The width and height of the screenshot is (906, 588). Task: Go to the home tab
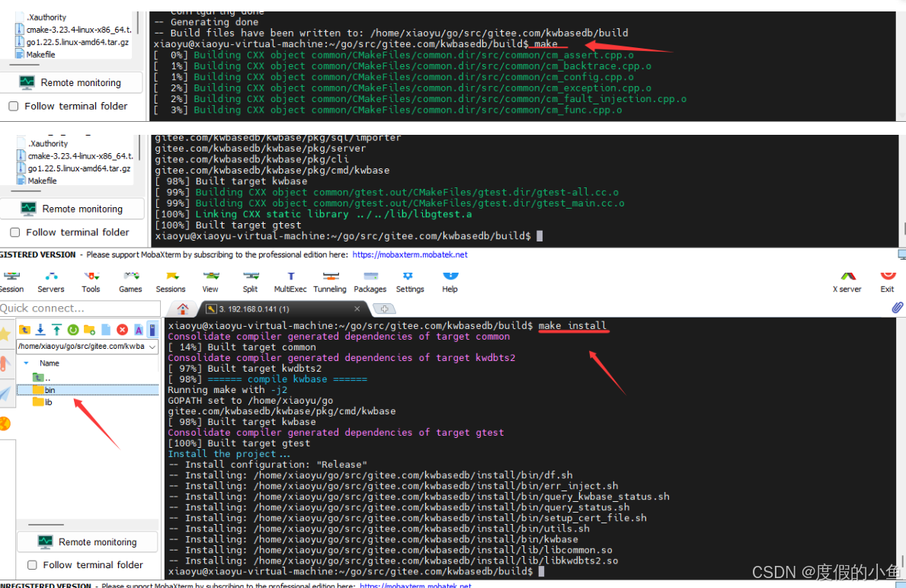[183, 308]
